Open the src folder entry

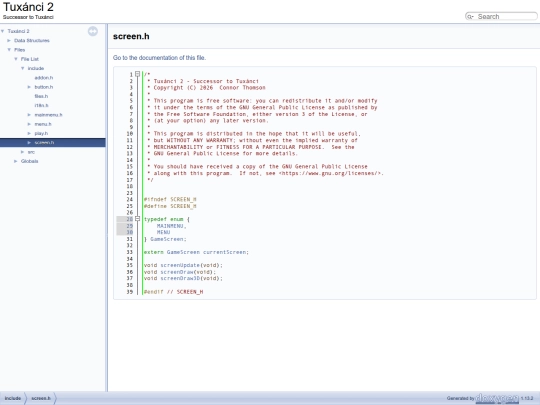click(31, 152)
